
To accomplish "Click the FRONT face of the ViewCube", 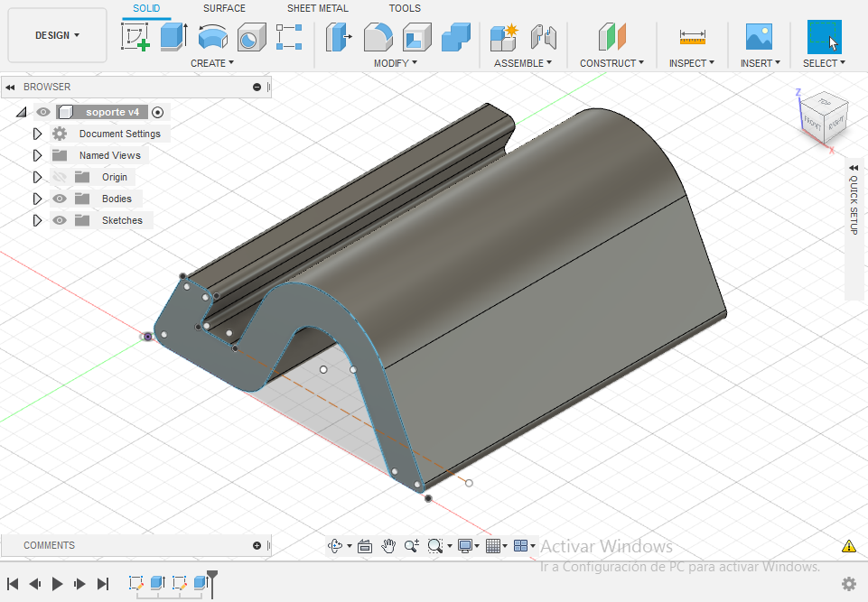I will click(x=812, y=124).
